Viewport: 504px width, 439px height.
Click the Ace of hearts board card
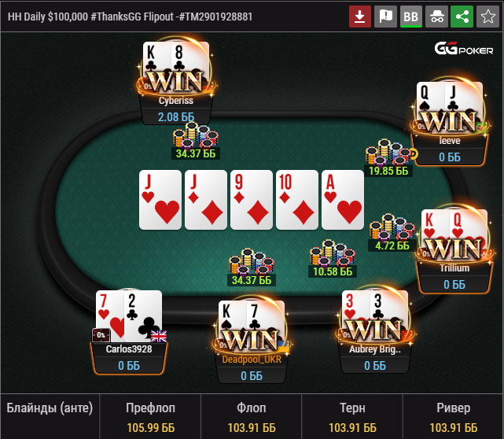click(x=343, y=200)
